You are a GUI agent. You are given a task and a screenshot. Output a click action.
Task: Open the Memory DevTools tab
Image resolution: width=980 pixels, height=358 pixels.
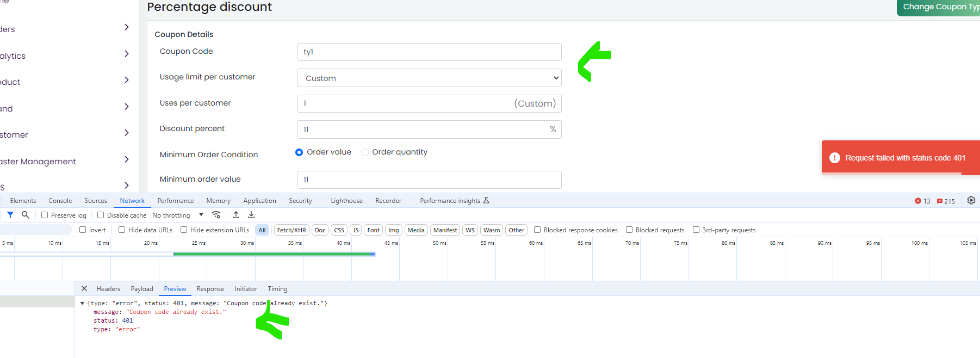click(x=219, y=201)
